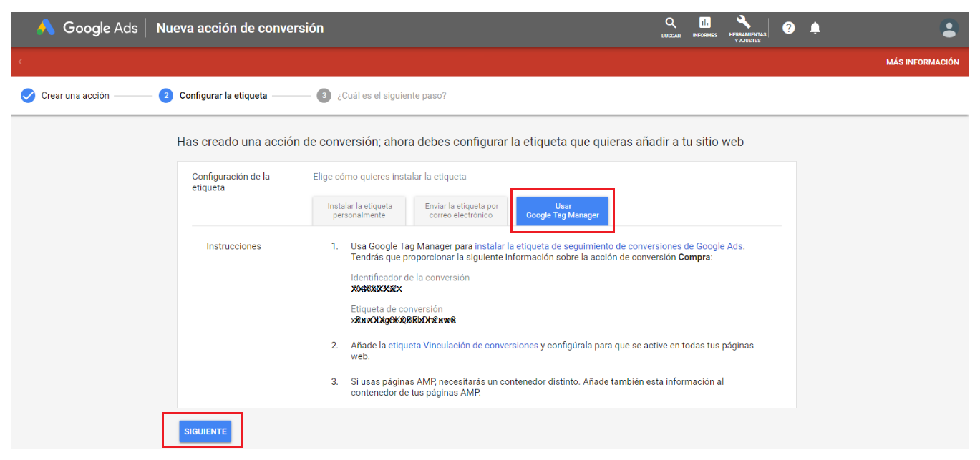Click the SIGUIENTE button

[x=205, y=431]
